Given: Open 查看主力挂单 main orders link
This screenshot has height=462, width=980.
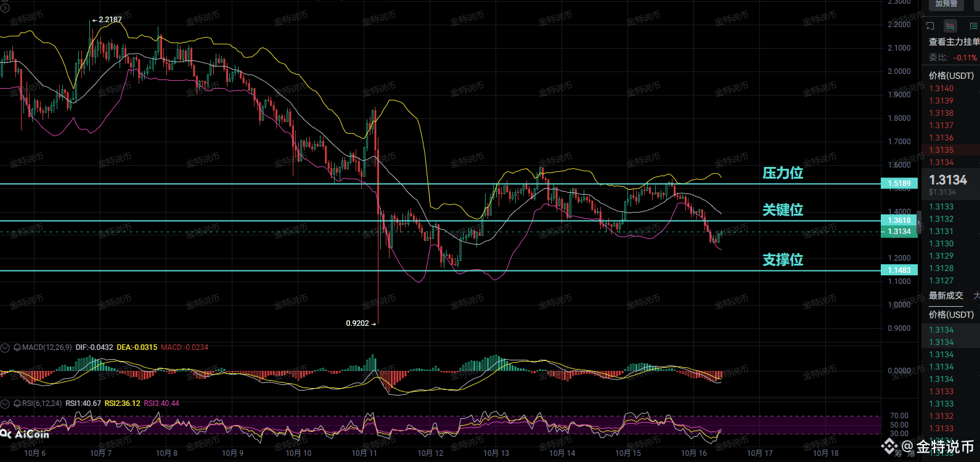Looking at the screenshot, I should coord(953,42).
